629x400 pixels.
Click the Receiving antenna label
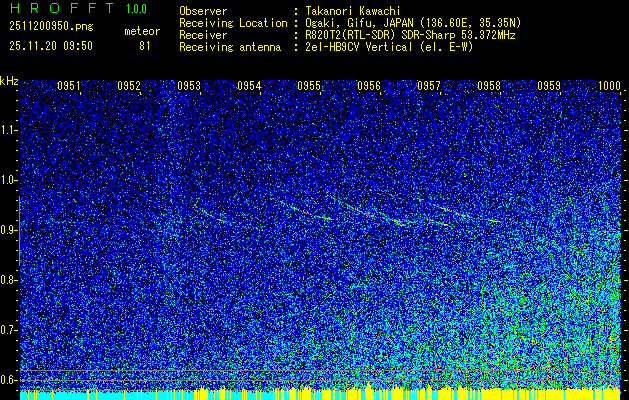(230, 47)
